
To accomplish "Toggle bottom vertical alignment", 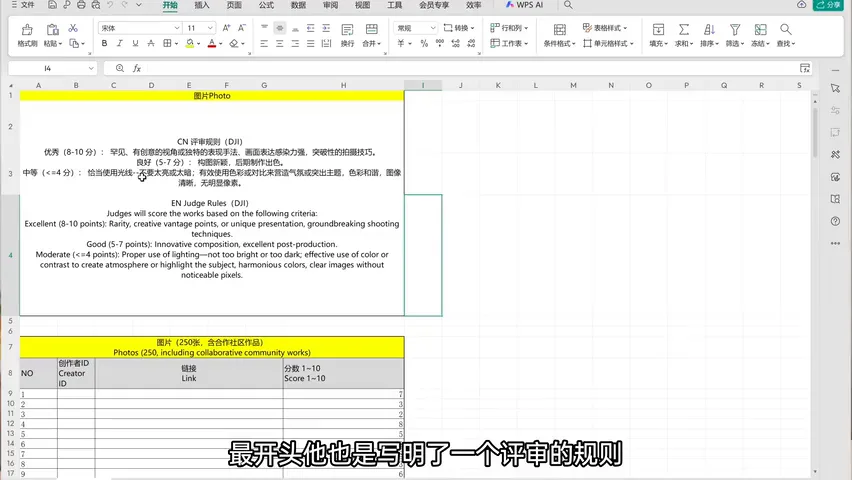I will (295, 28).
